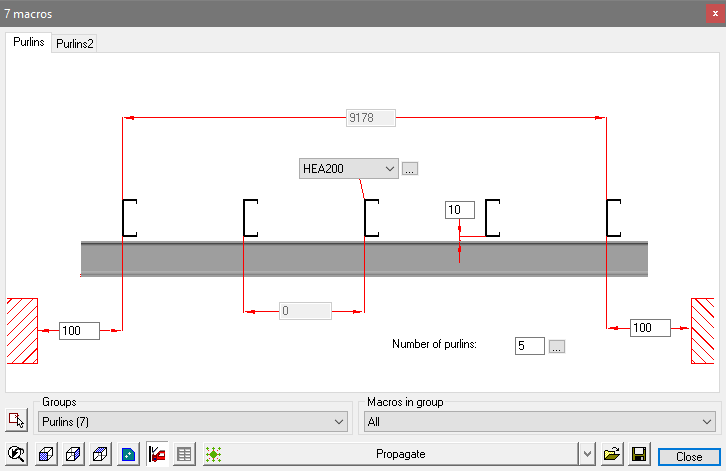Save settings with the floppy disk icon
Viewport: 726px width, 471px height.
tap(637, 454)
